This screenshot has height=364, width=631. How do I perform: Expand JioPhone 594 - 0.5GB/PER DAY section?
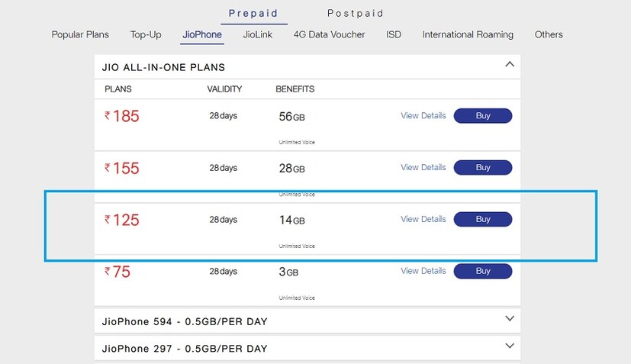click(x=510, y=319)
